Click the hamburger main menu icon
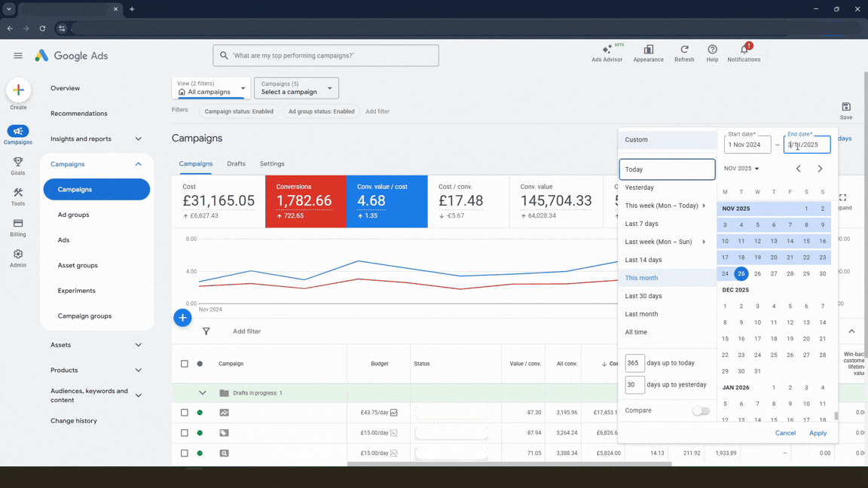Image resolution: width=868 pixels, height=488 pixels. (x=18, y=56)
